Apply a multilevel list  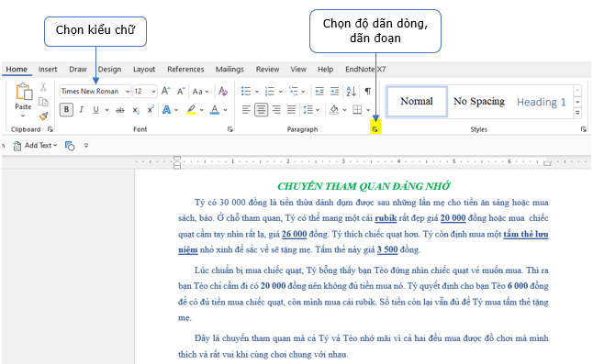point(293,91)
